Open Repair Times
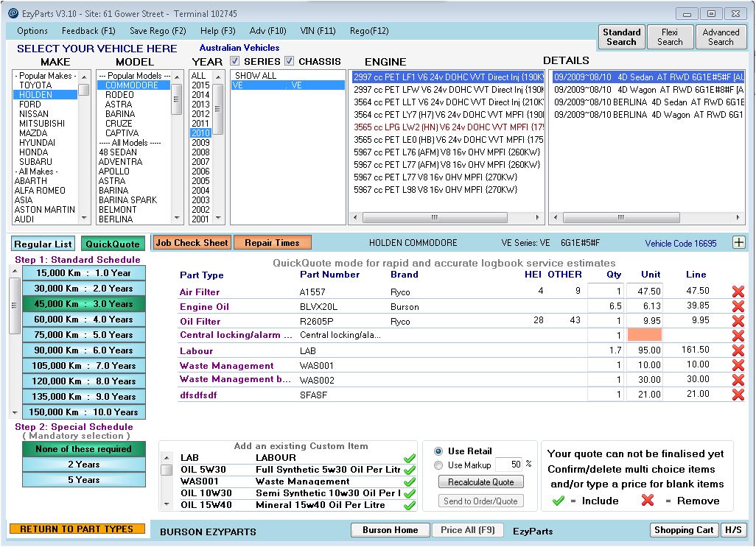 [273, 243]
